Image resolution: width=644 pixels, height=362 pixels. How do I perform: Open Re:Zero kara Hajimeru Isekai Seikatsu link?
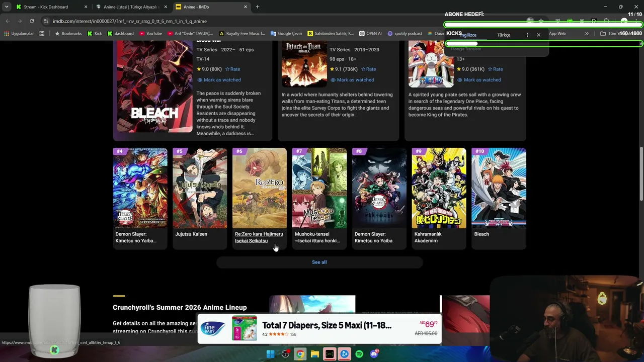point(259,237)
